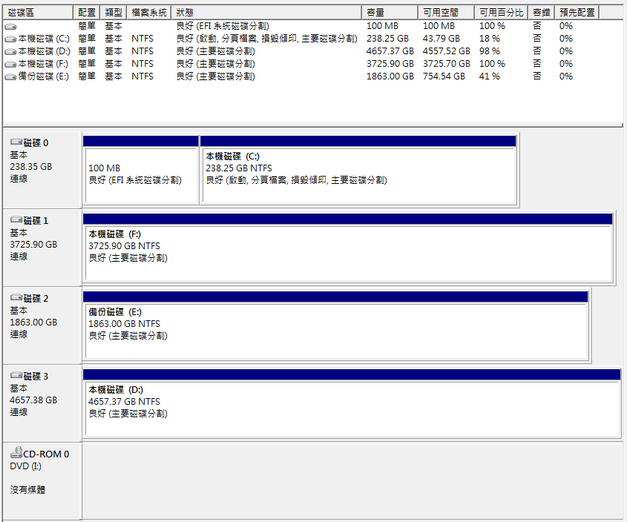Click the blue header bar of E: partition
Screen dimensions: 627x522
335,297
